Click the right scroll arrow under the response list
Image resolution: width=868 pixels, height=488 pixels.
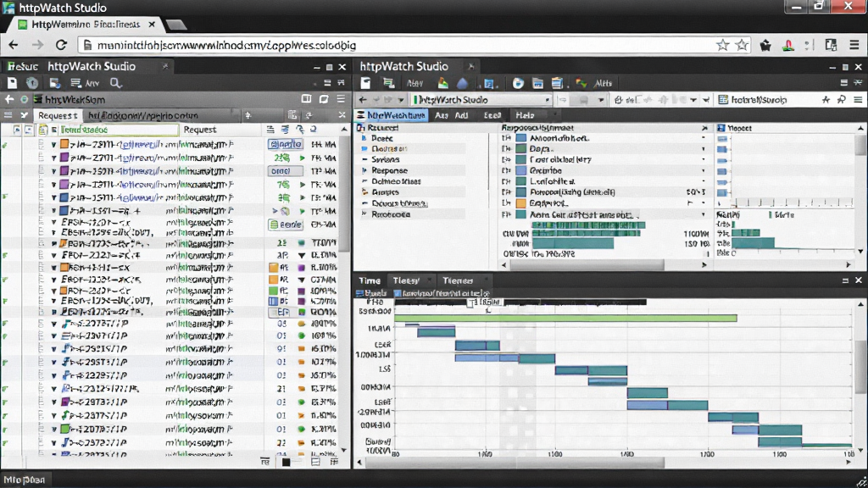[x=704, y=265]
